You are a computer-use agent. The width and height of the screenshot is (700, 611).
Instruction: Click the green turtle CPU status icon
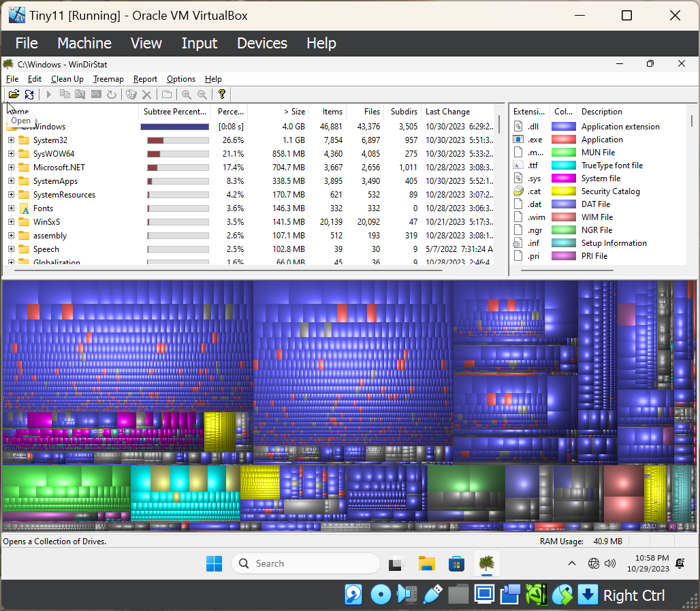536,595
